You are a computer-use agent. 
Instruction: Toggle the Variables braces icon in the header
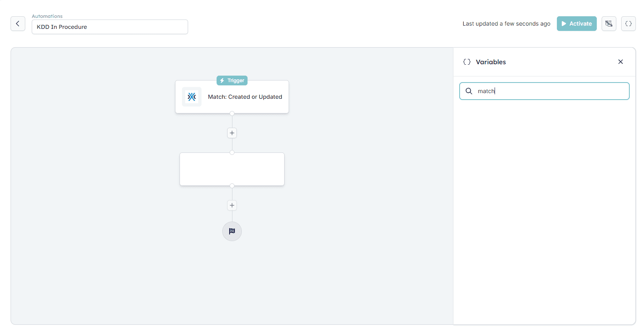(x=629, y=24)
